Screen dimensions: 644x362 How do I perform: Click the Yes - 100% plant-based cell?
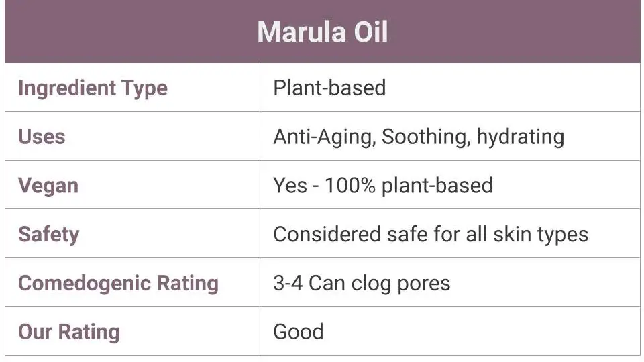[x=450, y=185]
